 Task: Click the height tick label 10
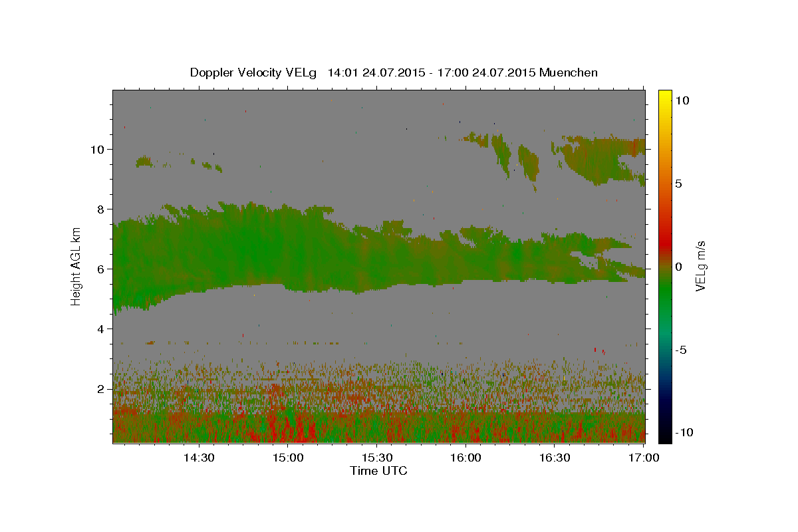tap(98, 149)
